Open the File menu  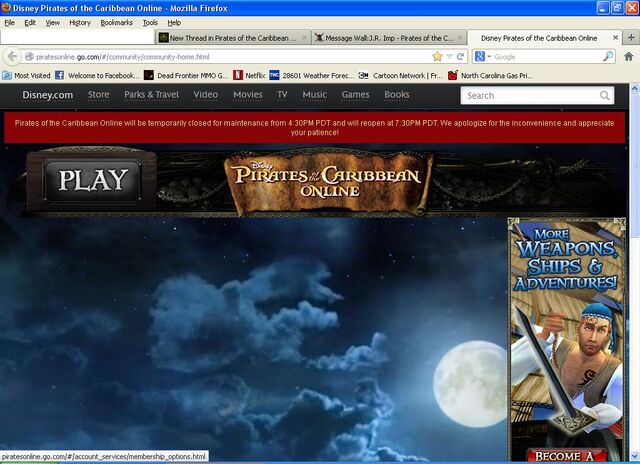point(9,23)
